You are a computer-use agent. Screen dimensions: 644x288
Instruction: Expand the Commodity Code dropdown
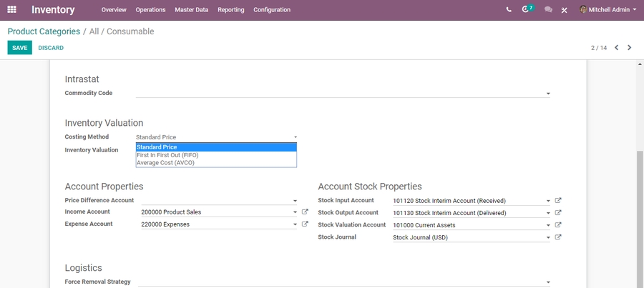coord(548,94)
